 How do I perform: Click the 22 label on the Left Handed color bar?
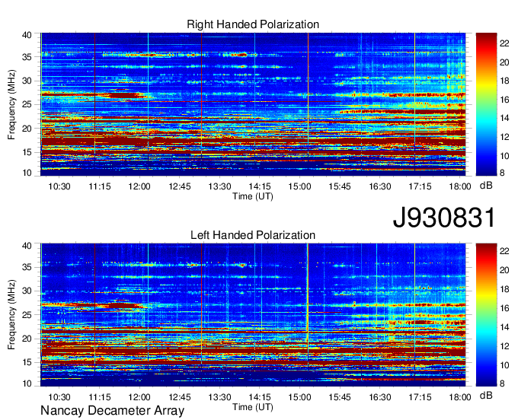(x=504, y=251)
